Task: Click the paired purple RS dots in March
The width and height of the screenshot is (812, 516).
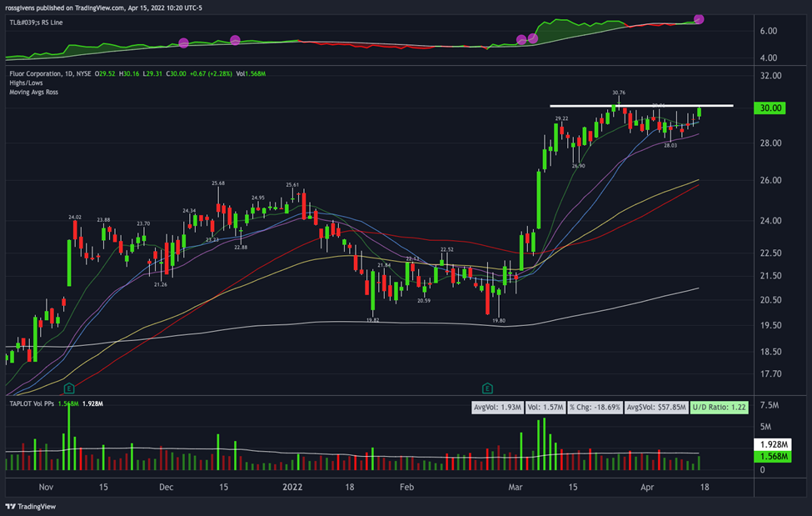Action: click(x=527, y=39)
